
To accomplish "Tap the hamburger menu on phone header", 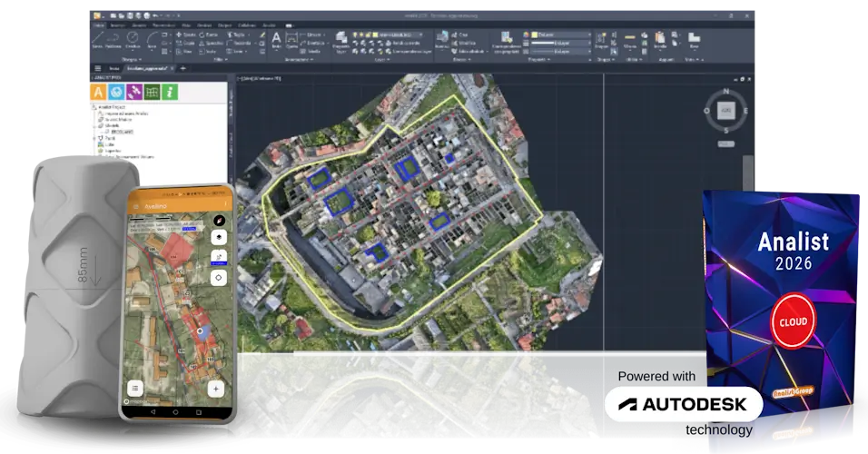I will coord(135,206).
